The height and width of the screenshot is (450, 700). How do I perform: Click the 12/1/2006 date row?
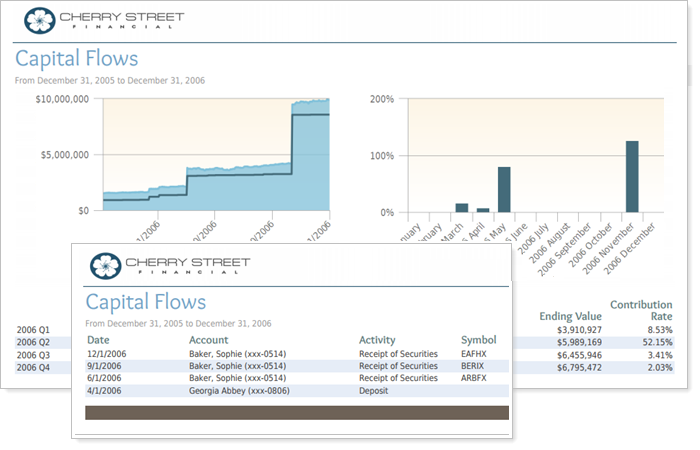tap(106, 353)
